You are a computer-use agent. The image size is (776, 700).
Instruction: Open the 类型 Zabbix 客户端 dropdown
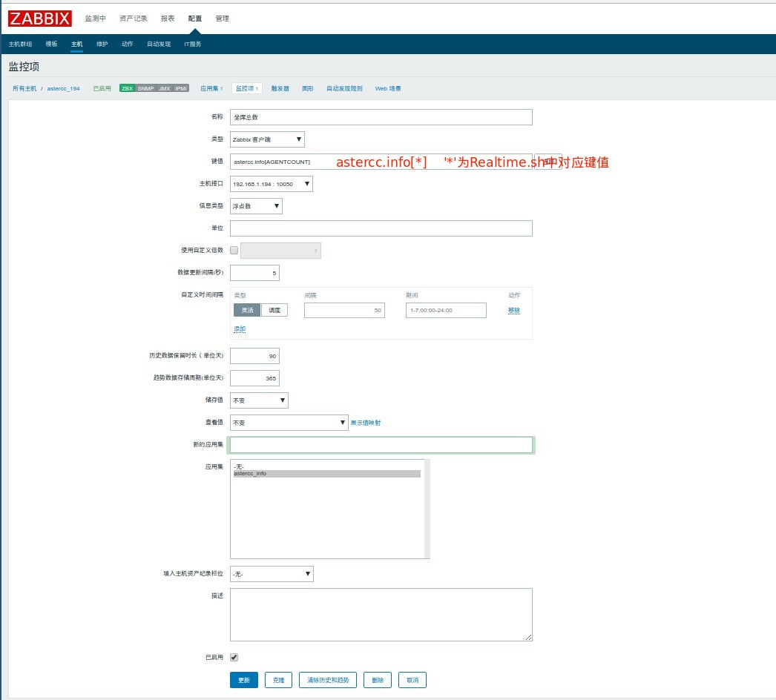267,139
